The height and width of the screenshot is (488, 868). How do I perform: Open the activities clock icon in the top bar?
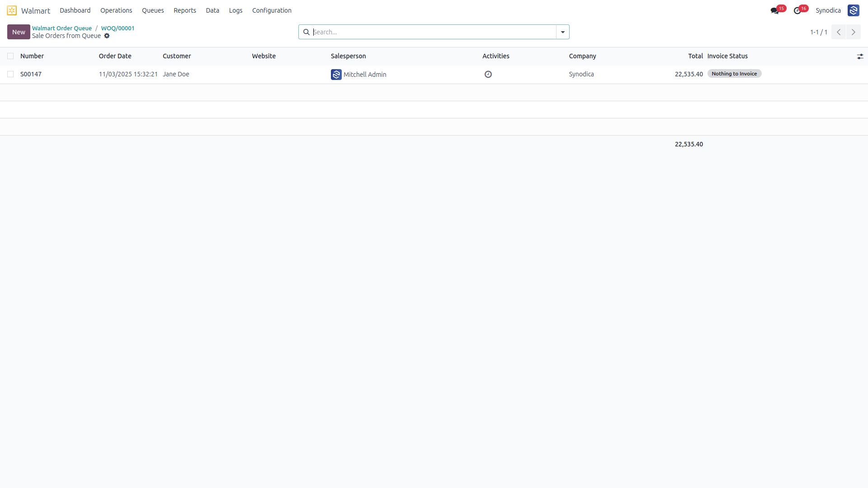[x=797, y=11]
